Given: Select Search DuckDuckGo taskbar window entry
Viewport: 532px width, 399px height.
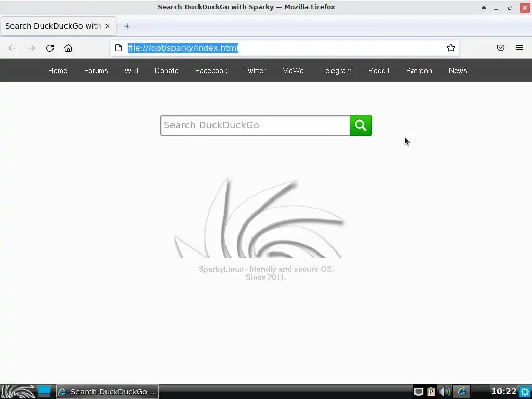Looking at the screenshot, I should point(107,392).
